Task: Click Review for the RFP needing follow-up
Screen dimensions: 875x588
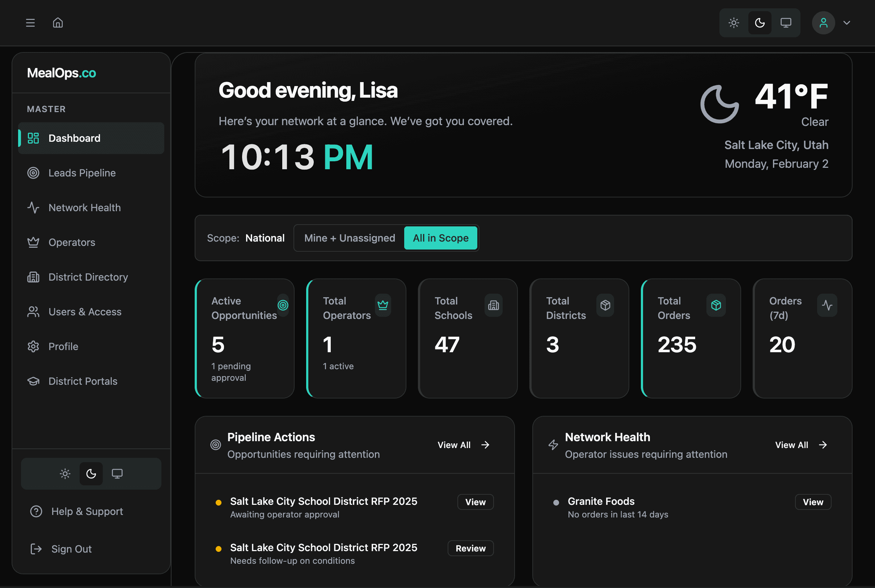Action: point(470,548)
